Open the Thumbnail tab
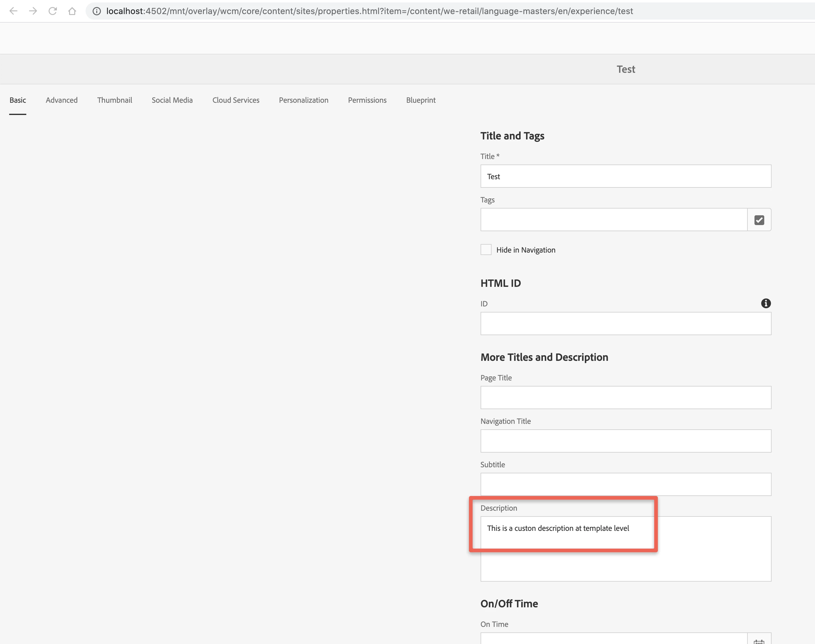815x644 pixels. 115,100
